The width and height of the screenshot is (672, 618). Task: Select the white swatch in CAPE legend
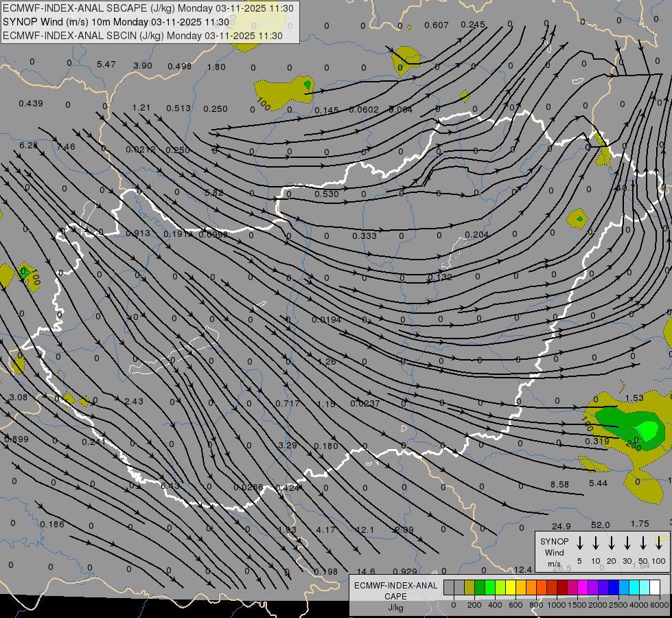click(654, 587)
